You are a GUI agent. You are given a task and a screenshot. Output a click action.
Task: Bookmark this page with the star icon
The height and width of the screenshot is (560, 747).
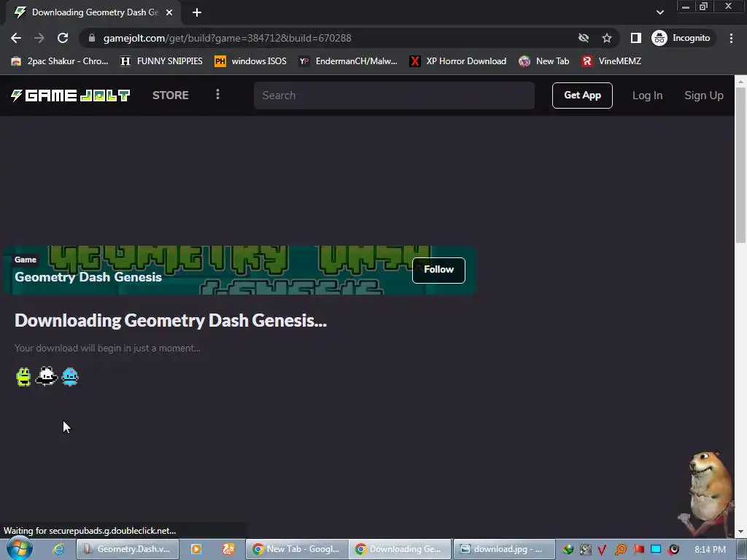[606, 38]
